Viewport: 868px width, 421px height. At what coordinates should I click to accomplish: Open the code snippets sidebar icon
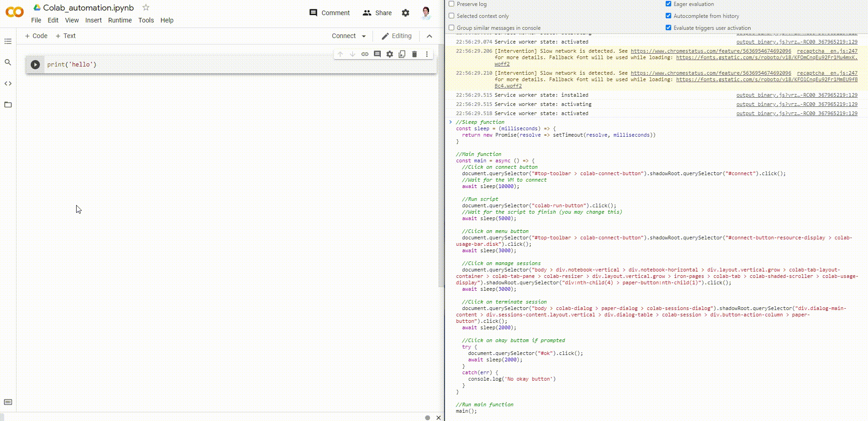(8, 83)
